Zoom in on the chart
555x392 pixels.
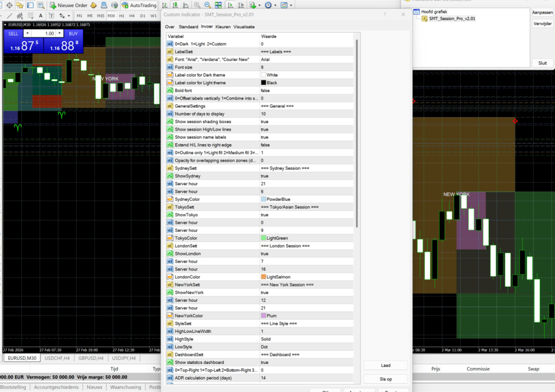[196, 5]
